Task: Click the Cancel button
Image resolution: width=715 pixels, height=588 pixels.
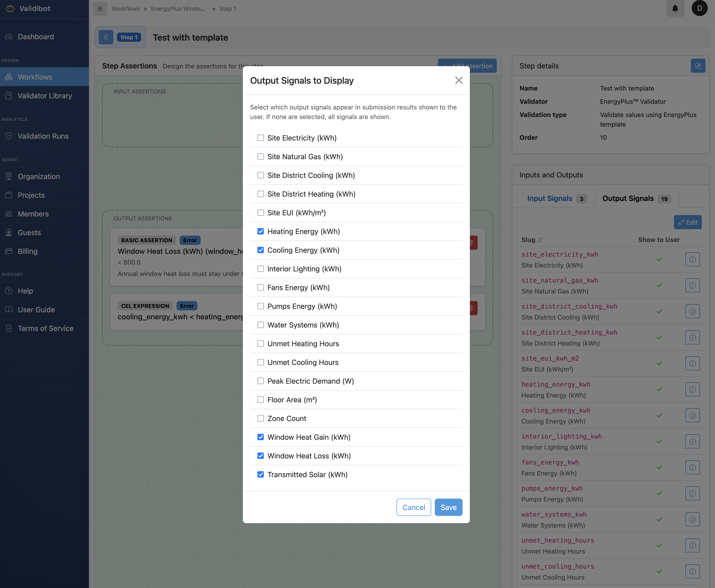Action: (413, 507)
